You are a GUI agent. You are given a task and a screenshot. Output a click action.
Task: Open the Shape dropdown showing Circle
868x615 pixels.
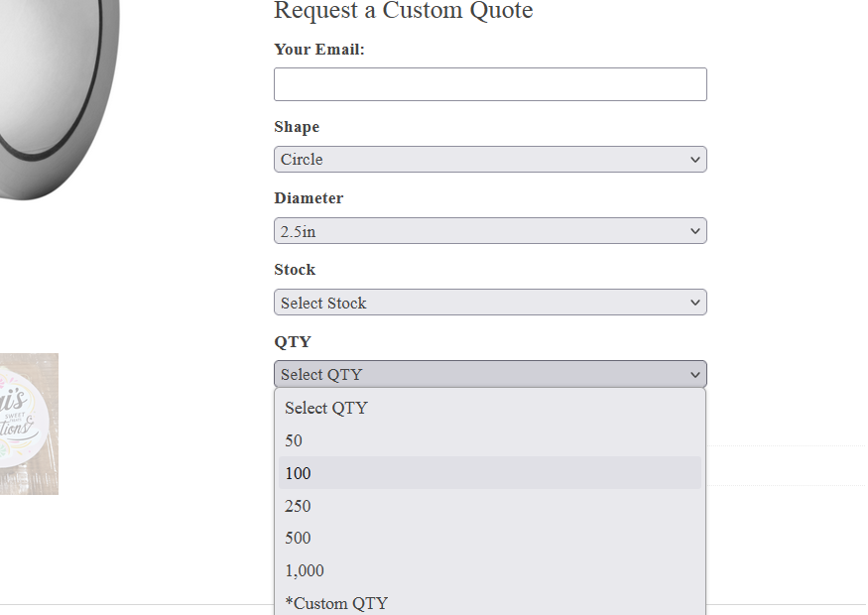point(490,160)
